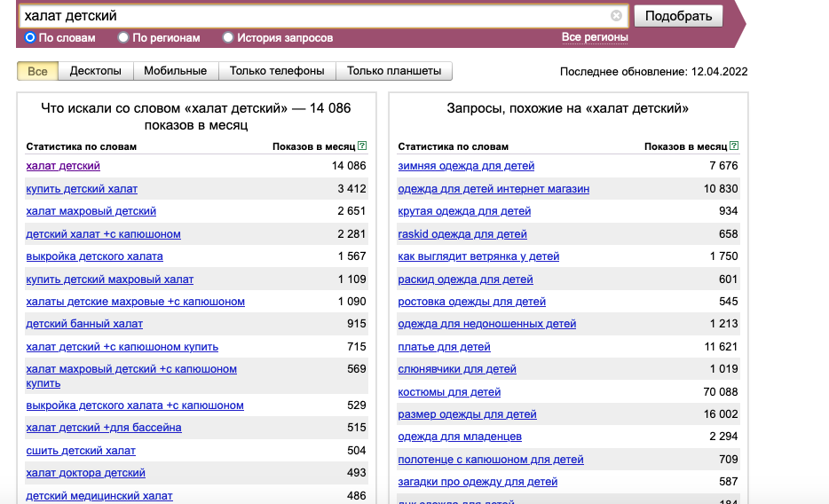Image resolution: width=829 pixels, height=504 pixels.
Task: Click the impressions value '10 830'
Action: (721, 189)
